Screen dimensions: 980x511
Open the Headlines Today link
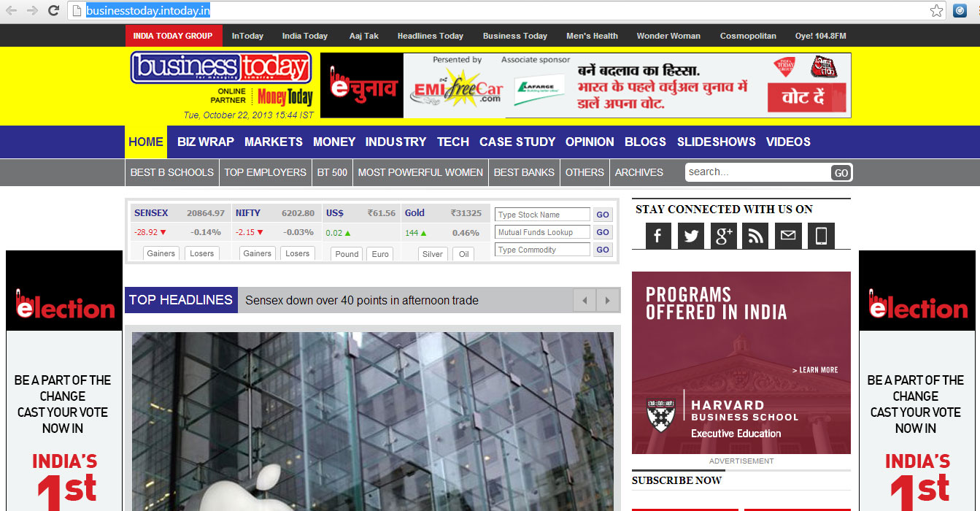click(431, 36)
